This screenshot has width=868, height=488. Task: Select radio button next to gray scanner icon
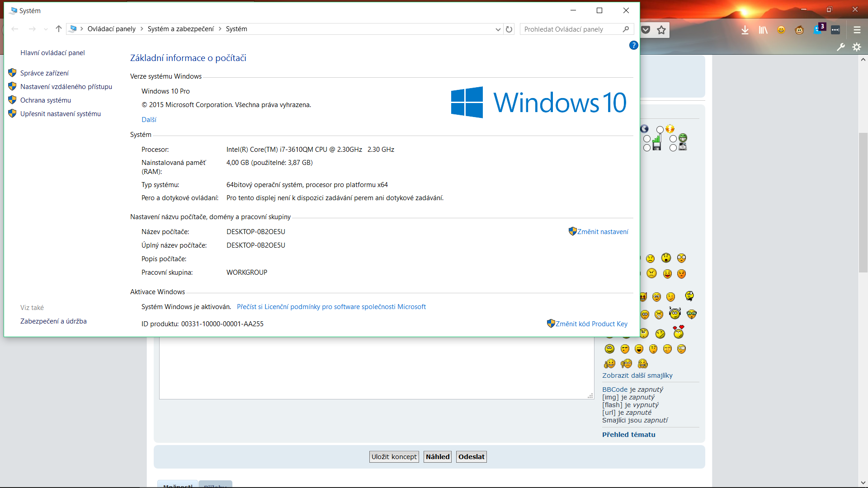[x=673, y=148]
